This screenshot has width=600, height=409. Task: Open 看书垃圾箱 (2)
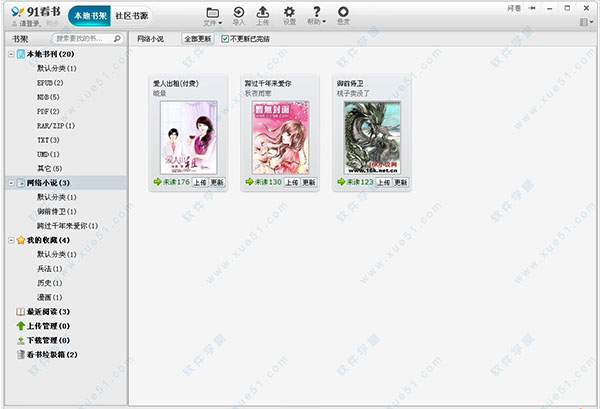(52, 355)
